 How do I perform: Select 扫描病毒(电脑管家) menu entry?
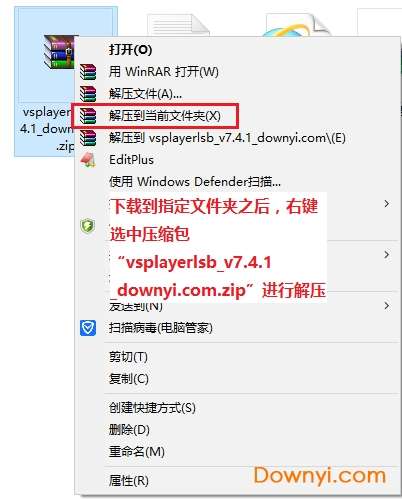pos(161,328)
